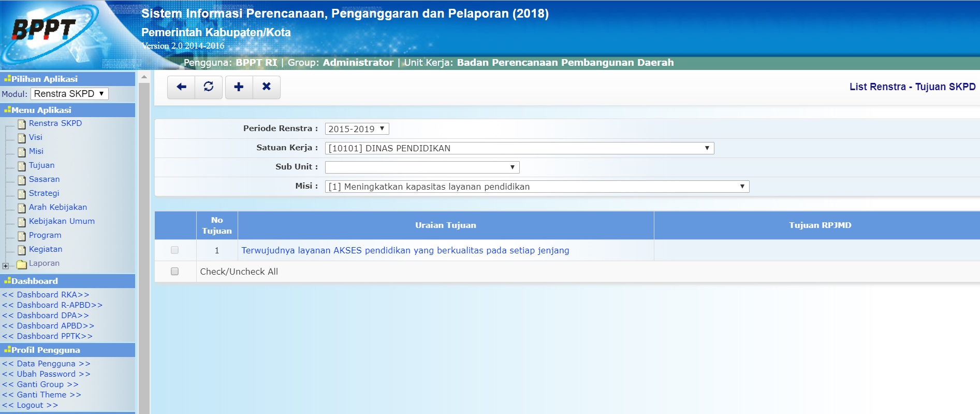Screen dimensions: 980x414
Task: Click document icon beside Renstra SKPD
Action: point(22,124)
